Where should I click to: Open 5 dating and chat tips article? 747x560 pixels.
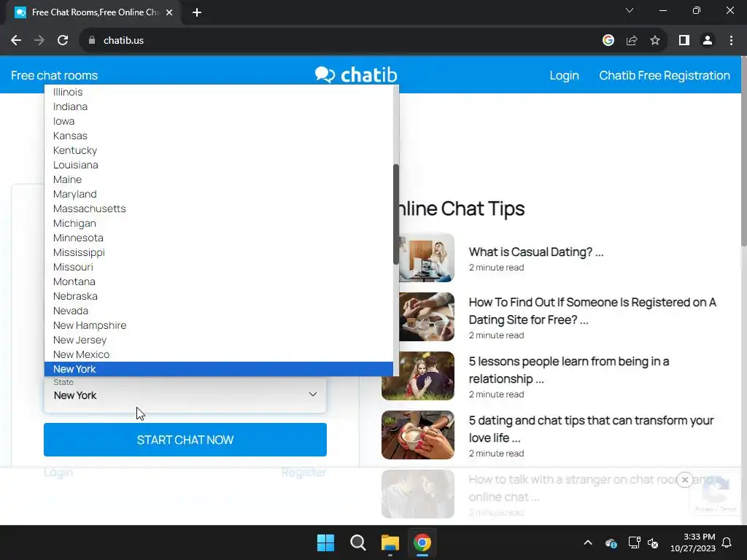pyautogui.click(x=591, y=429)
